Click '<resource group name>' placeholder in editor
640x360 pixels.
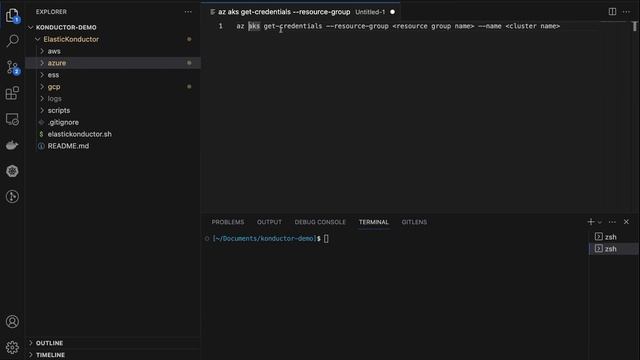pyautogui.click(x=433, y=26)
